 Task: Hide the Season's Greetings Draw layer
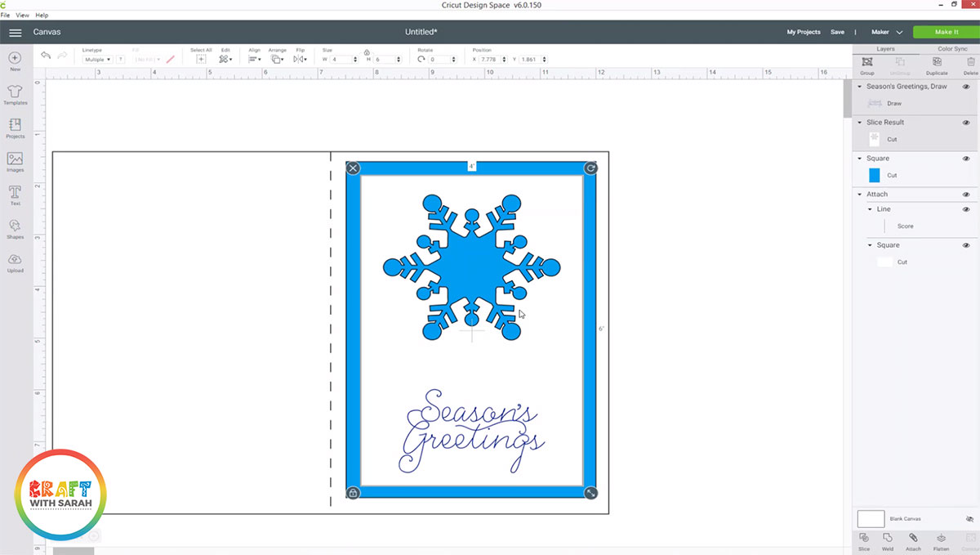(x=966, y=87)
